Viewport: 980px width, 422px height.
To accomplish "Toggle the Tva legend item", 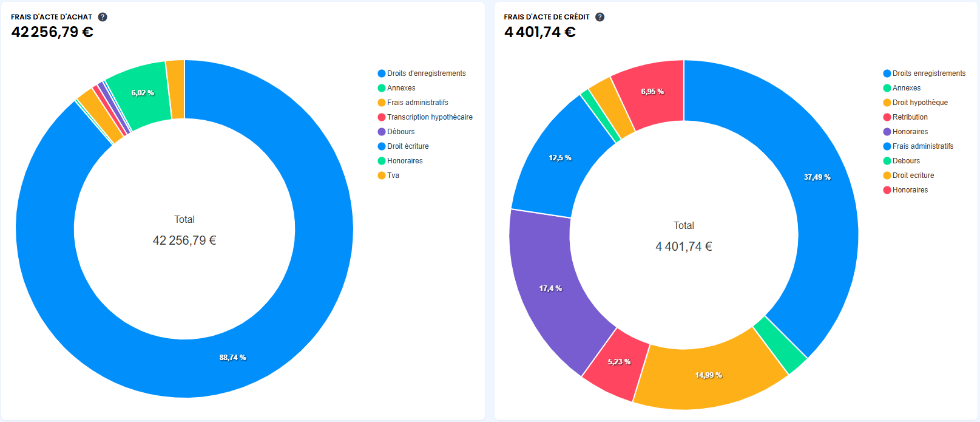I will [x=393, y=175].
